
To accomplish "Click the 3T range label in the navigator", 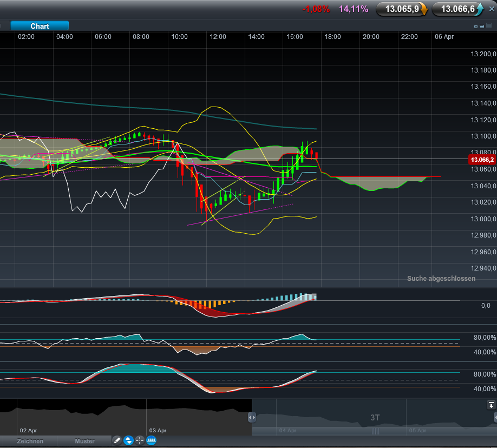I will coord(375,418).
